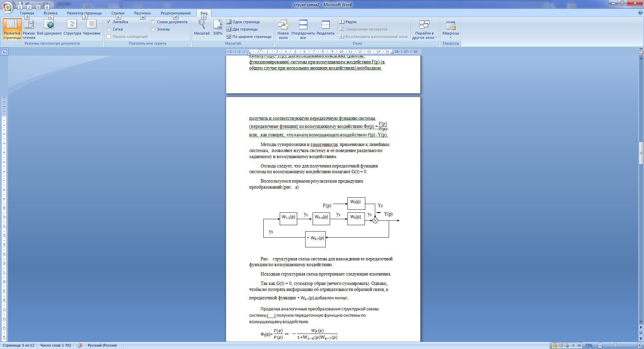Expand Customize Quick Access Toolbar arrow

58,4
